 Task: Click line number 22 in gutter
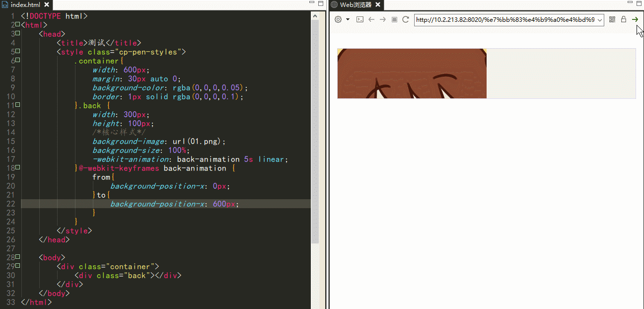point(10,204)
